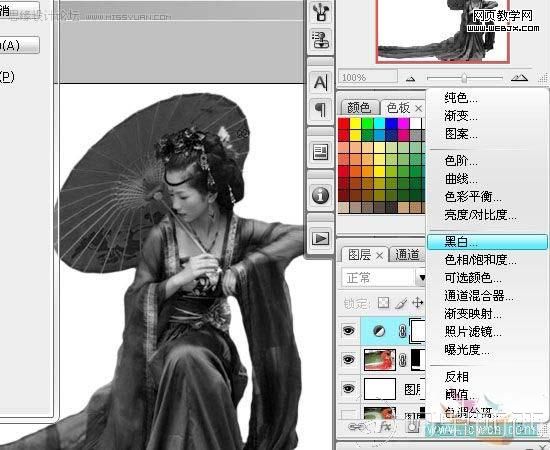Viewport: 550px width, 450px height.
Task: Select the highlighted 黑白... menu entry
Action: click(487, 242)
